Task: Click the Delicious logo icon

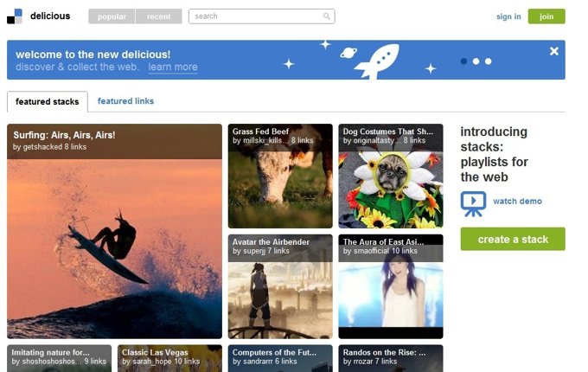Action: click(x=15, y=16)
